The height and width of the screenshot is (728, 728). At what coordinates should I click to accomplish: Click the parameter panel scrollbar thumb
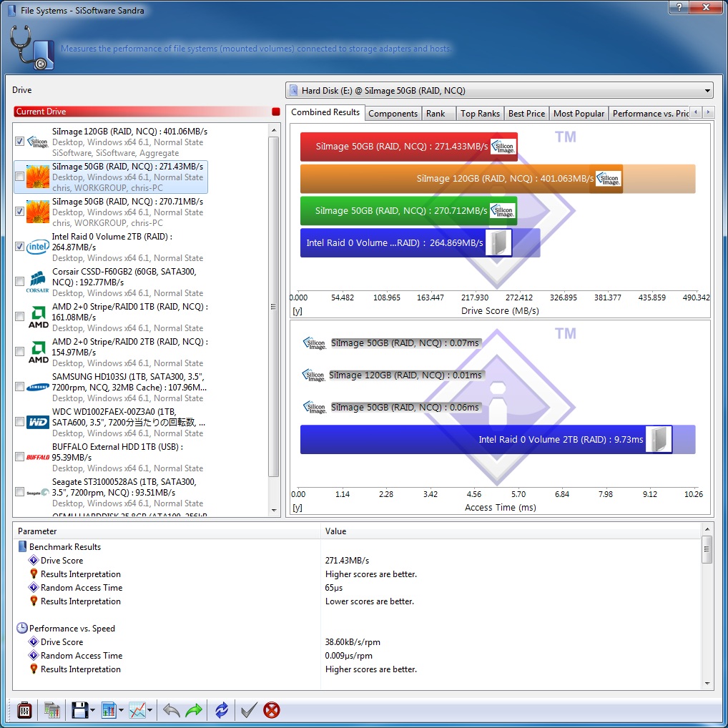707,550
